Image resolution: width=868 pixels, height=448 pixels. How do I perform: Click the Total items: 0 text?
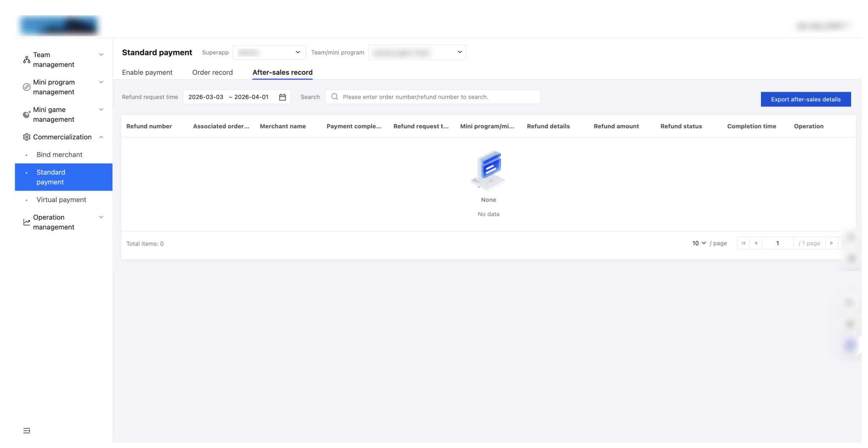145,244
